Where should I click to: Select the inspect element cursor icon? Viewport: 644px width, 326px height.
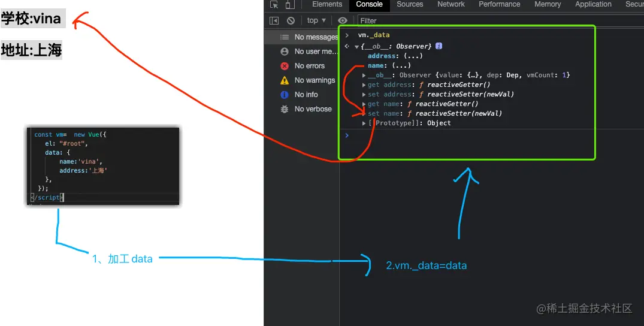point(274,5)
